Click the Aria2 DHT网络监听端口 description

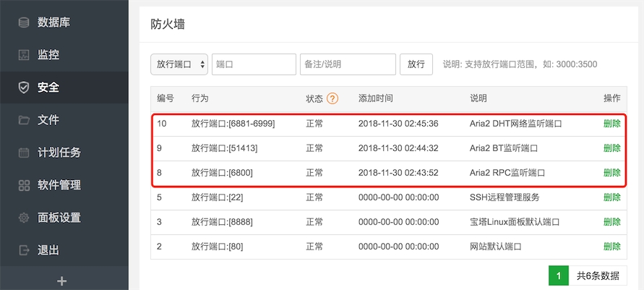click(x=515, y=124)
